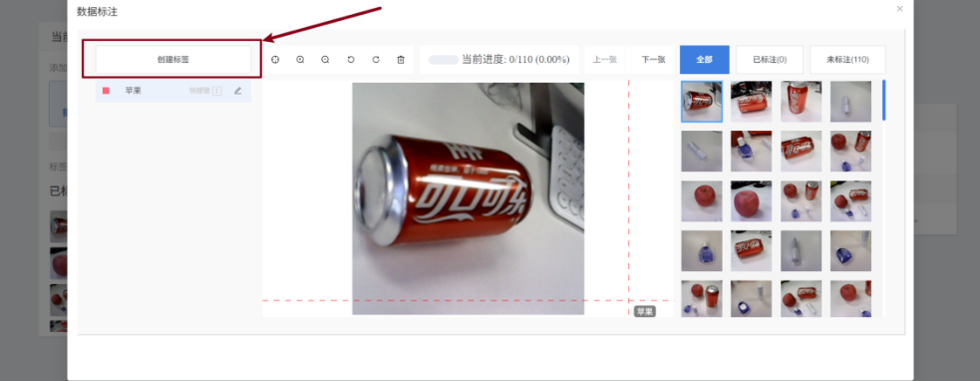Click the 创建标签 button
The height and width of the screenshot is (381, 980).
pyautogui.click(x=173, y=60)
